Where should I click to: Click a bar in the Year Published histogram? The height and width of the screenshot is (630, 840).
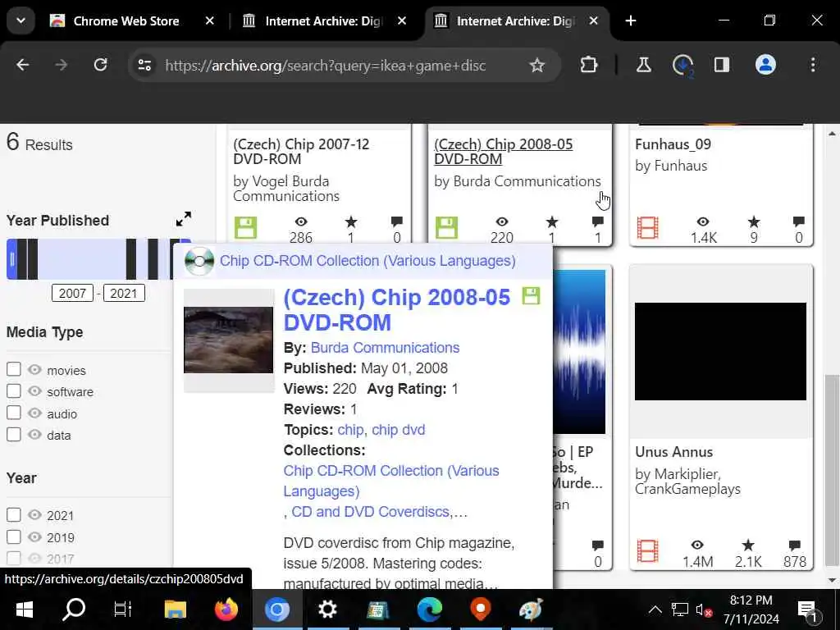(130, 260)
